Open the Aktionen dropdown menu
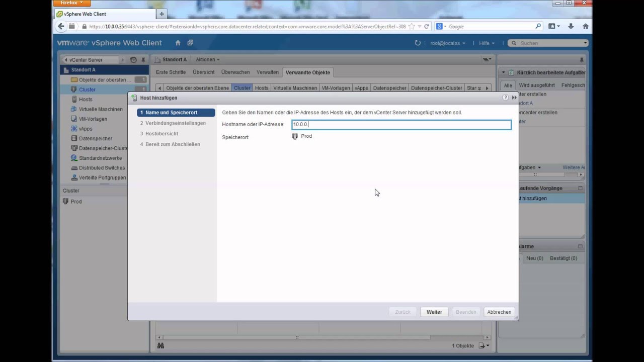 tap(207, 60)
